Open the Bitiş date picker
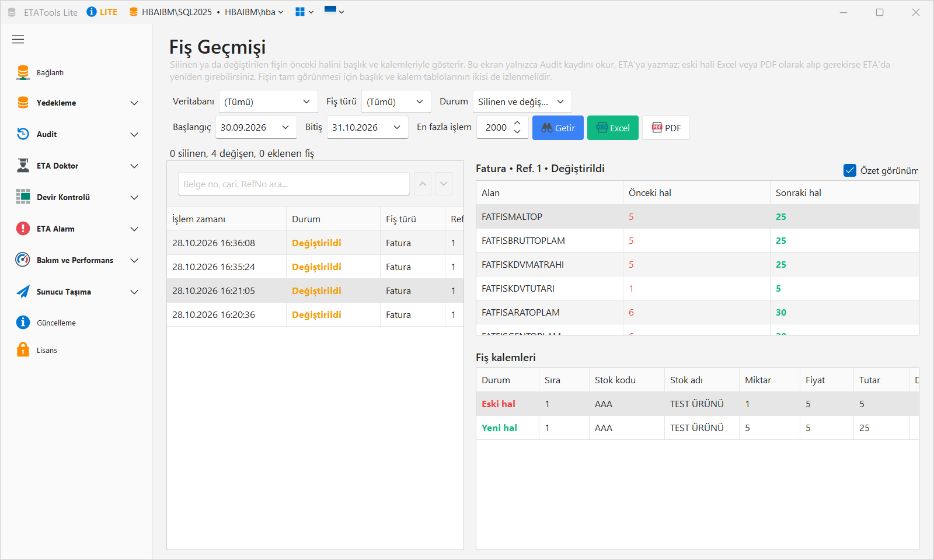 pyautogui.click(x=367, y=127)
